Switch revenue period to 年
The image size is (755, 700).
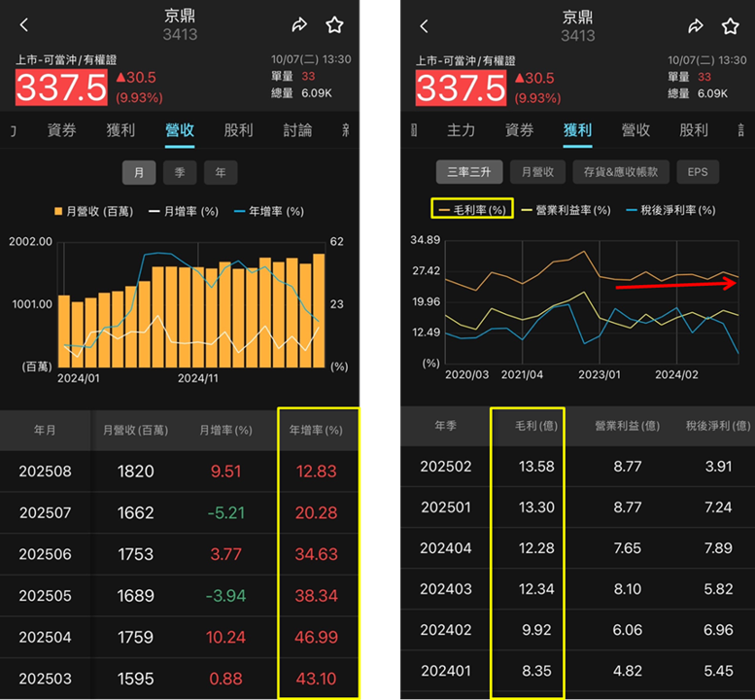pyautogui.click(x=221, y=172)
